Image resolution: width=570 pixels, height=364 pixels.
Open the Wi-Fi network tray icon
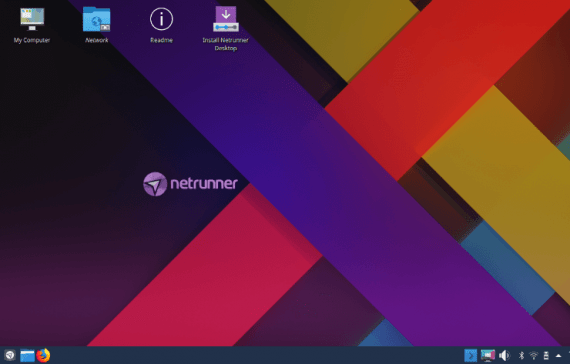coord(534,355)
